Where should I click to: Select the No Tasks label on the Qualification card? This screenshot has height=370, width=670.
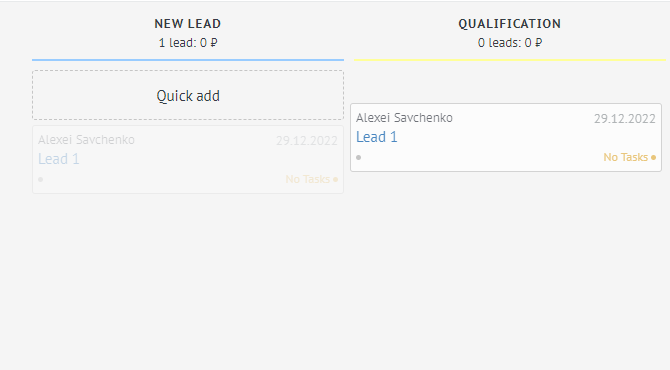click(x=626, y=157)
